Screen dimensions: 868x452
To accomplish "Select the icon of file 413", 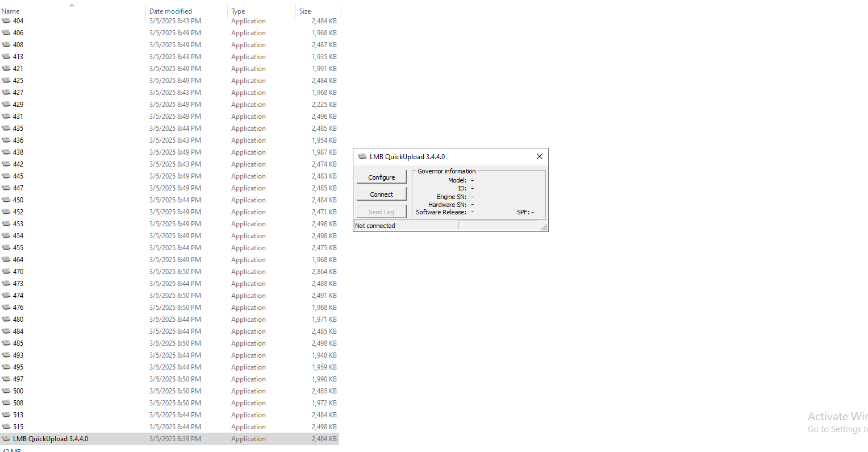I will tap(6, 57).
